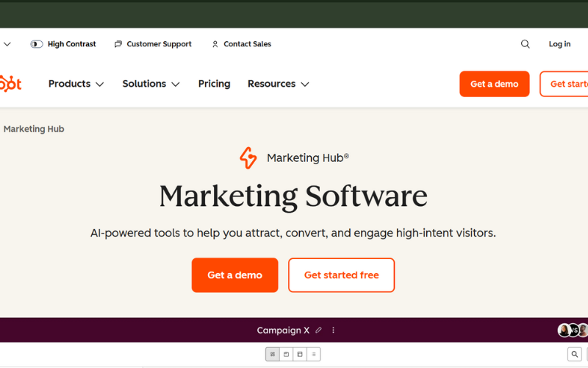This screenshot has height=368, width=588.
Task: Select the third board layout icon
Action: pos(300,354)
